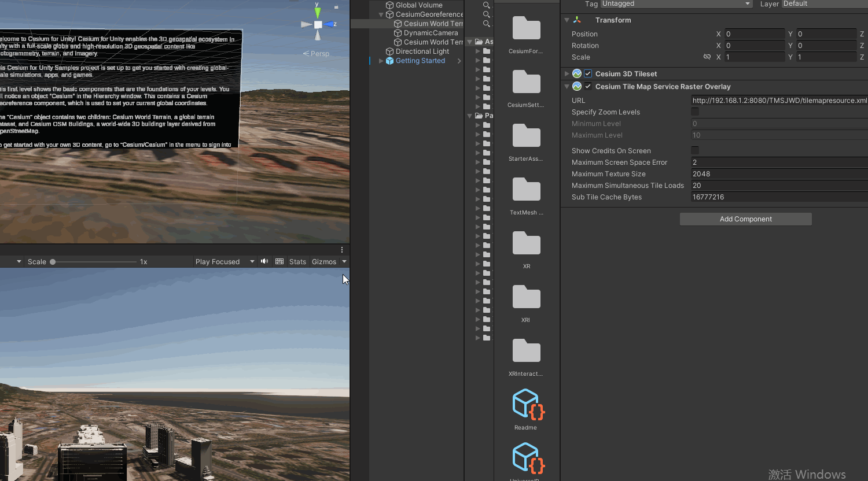The width and height of the screenshot is (868, 481).
Task: Click the scene orientation gizmo cube
Action: click(318, 25)
